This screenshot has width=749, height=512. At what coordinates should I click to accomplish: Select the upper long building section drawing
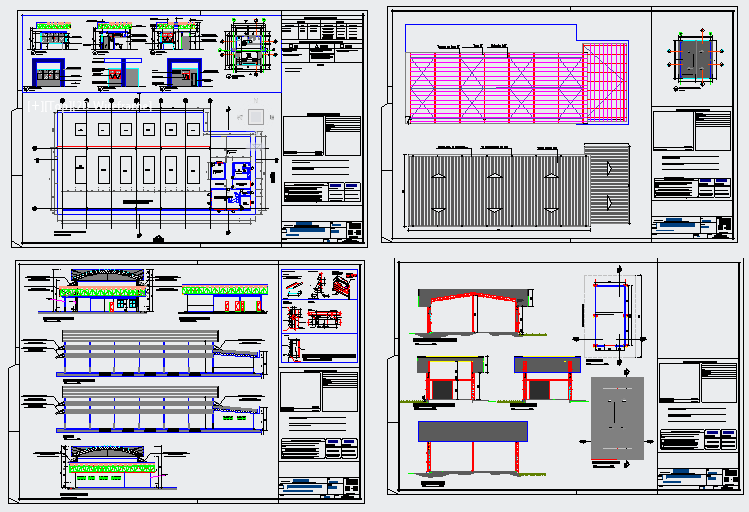[140, 345]
